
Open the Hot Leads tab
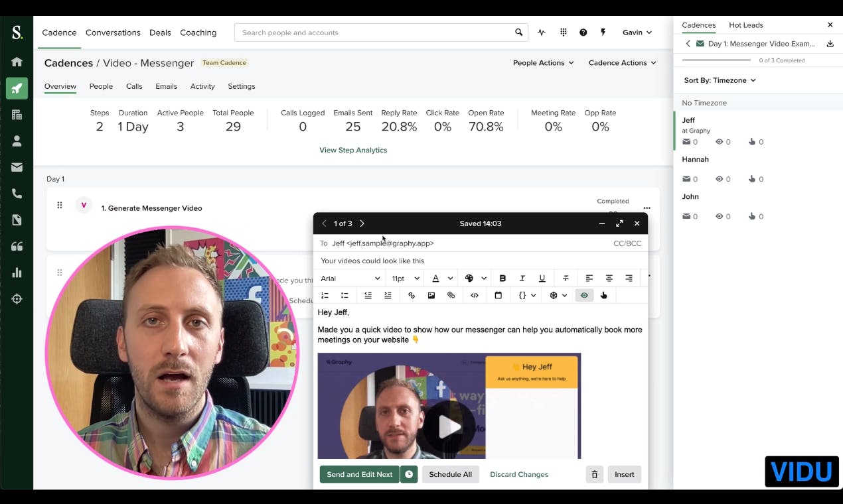[746, 25]
